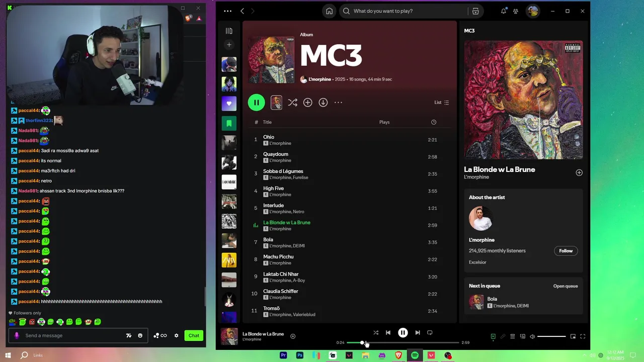Screen dimensions: 644x362
Task: Mute with the volume speaker icon
Action: pos(532,336)
